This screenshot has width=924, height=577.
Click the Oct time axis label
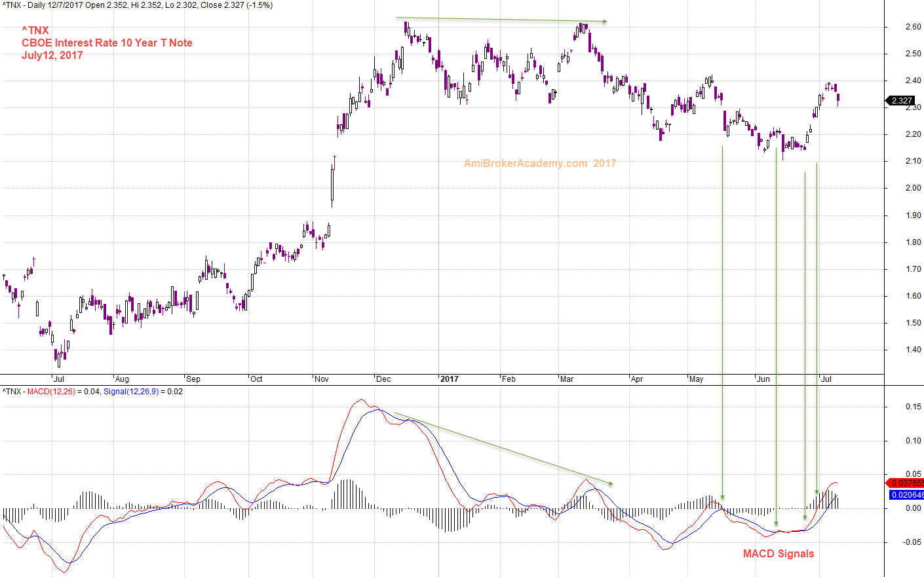click(256, 379)
